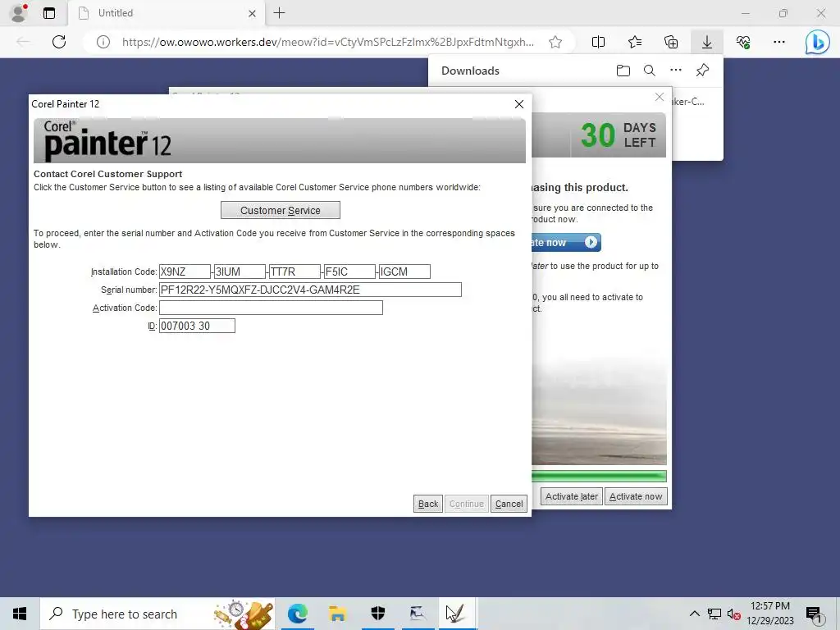Open notification center icon
This screenshot has height=630, width=840.
[x=814, y=614]
